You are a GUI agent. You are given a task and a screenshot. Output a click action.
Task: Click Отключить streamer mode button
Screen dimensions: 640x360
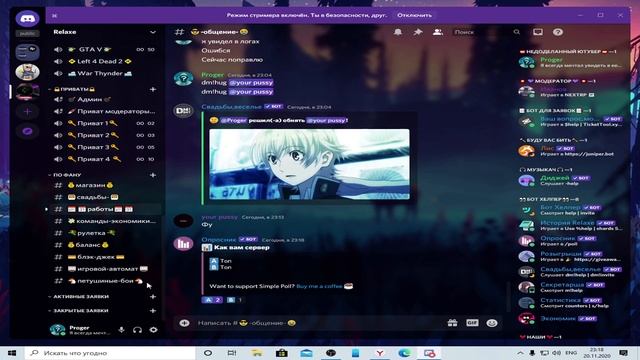coord(414,15)
